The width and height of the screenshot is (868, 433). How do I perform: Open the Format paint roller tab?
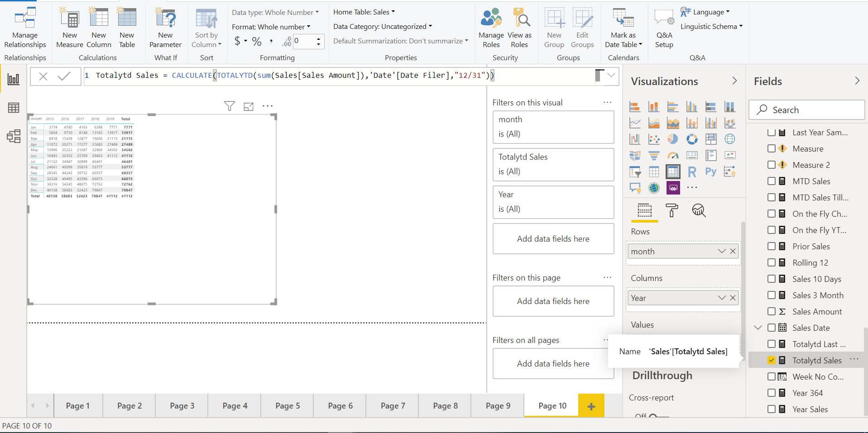(672, 210)
